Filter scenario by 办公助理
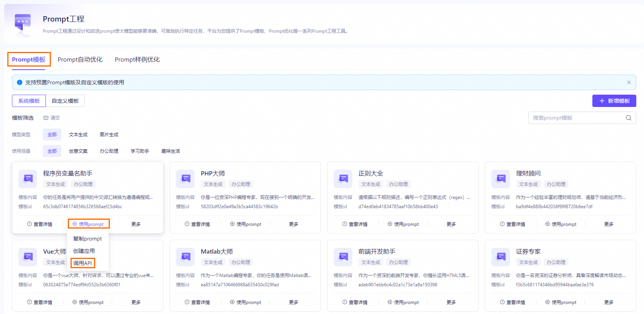The image size is (644, 314). coord(109,151)
